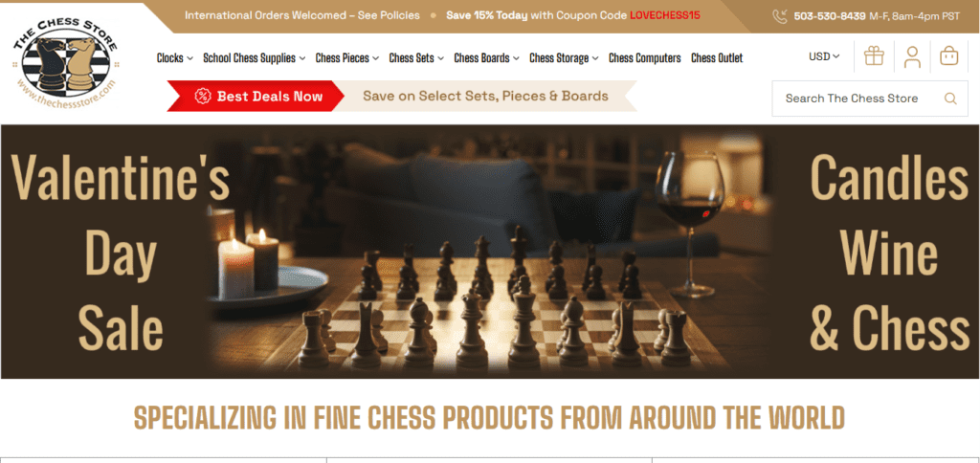Click the search magnifier icon
Viewport: 980px width, 463px height.
click(x=950, y=99)
